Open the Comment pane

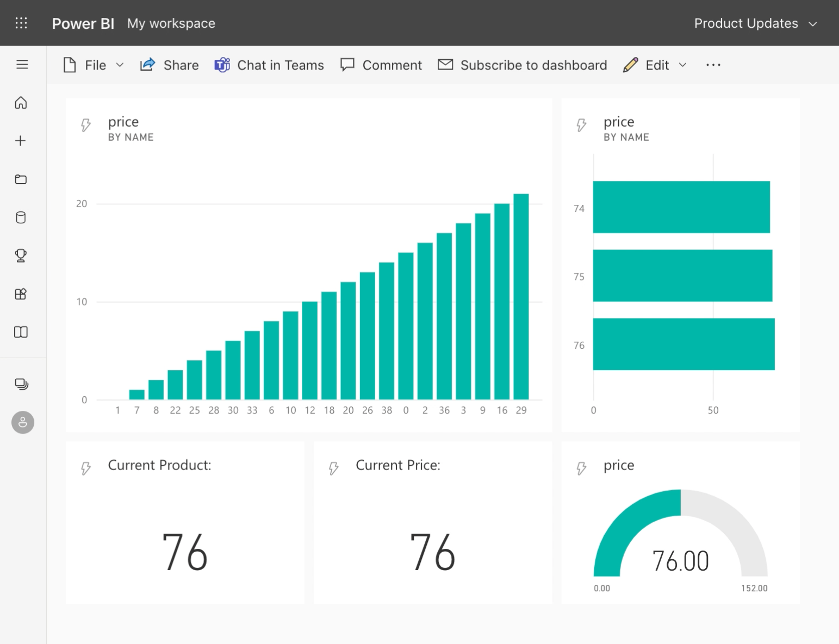tap(381, 65)
